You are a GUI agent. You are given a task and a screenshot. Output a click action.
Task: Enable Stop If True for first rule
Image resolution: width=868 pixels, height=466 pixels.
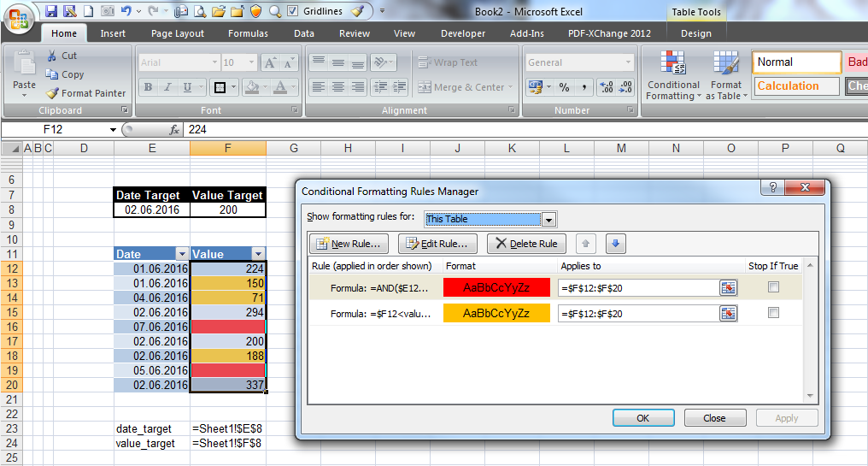pos(773,287)
